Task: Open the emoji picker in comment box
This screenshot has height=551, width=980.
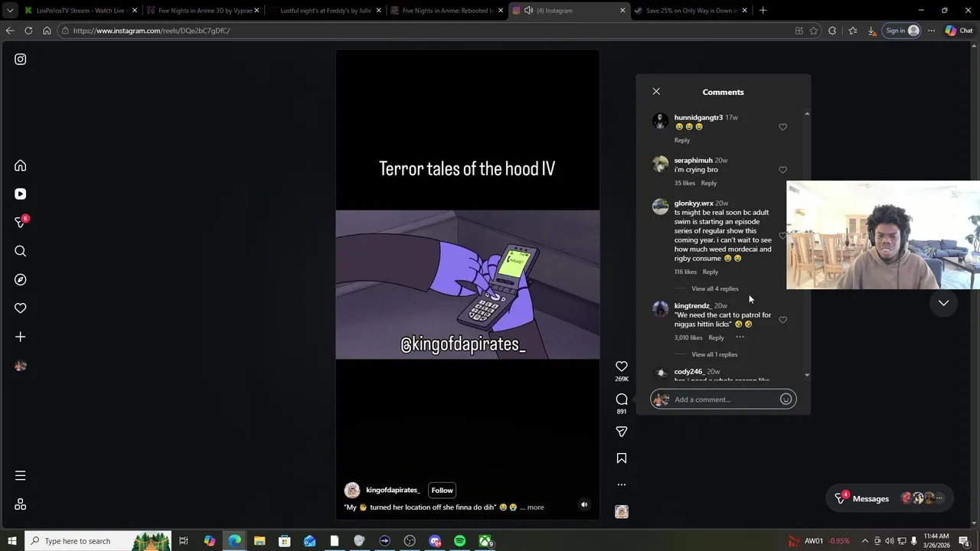Action: click(786, 399)
